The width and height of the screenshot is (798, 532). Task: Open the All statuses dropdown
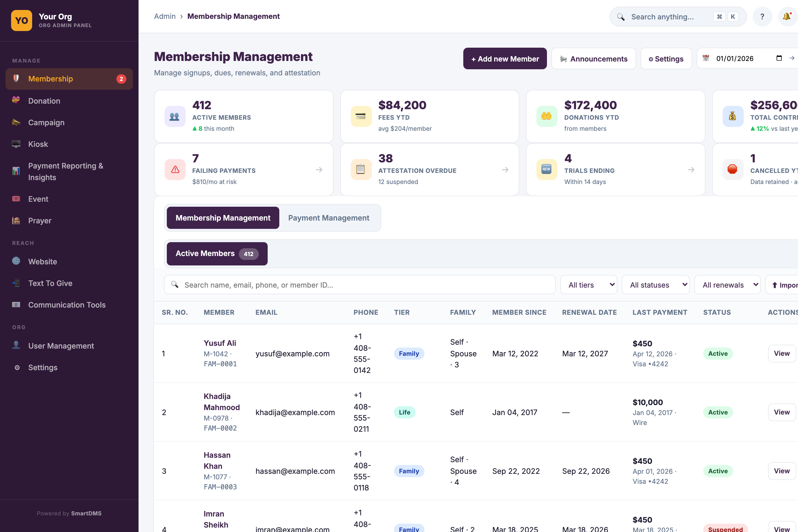(x=656, y=285)
